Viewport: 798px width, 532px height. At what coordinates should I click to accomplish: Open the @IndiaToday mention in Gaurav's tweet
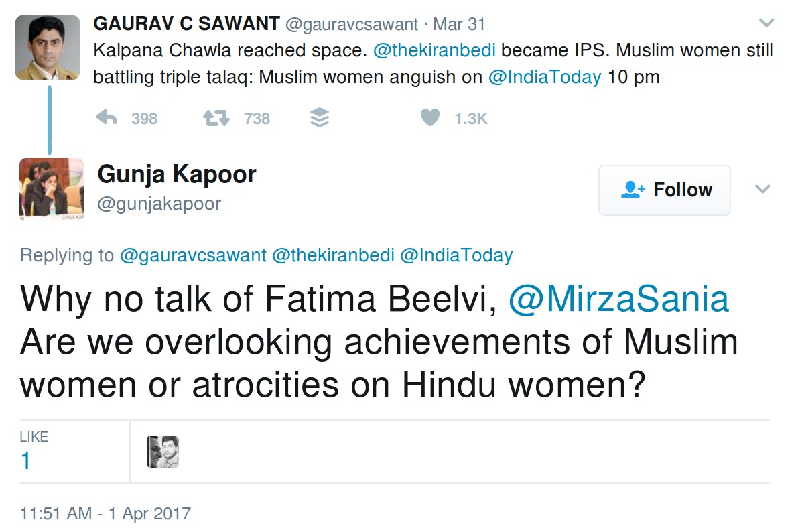coord(545,77)
